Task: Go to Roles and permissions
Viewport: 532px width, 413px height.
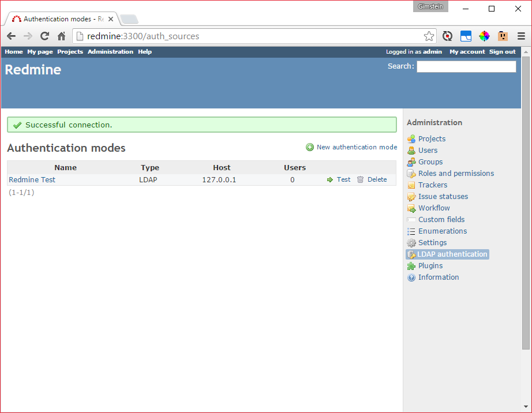Action: (456, 174)
